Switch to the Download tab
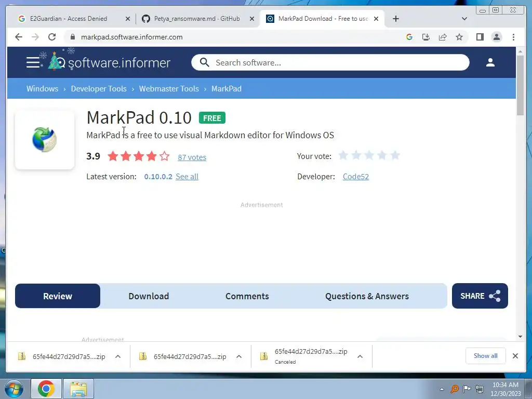The height and width of the screenshot is (399, 532). pos(149,296)
